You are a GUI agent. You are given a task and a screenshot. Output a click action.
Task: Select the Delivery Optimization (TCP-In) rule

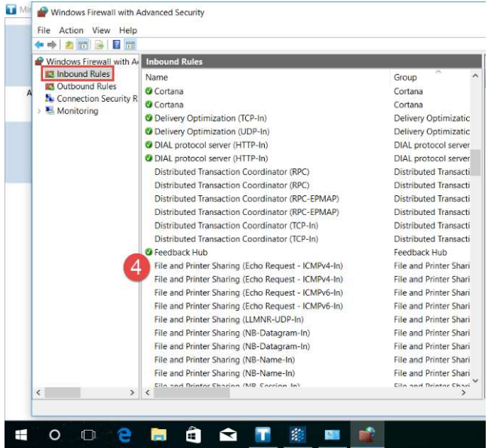tap(210, 118)
